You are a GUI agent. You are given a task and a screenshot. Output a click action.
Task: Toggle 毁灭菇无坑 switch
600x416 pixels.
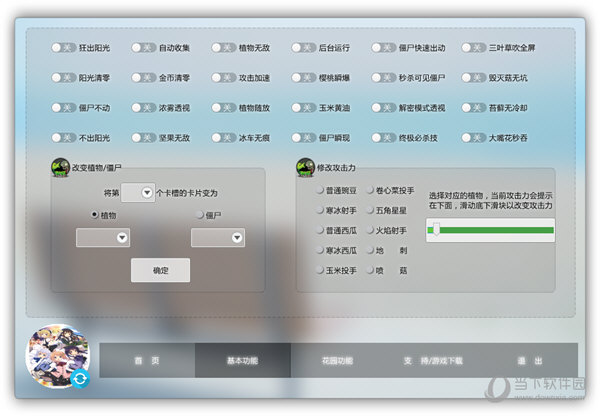point(474,78)
